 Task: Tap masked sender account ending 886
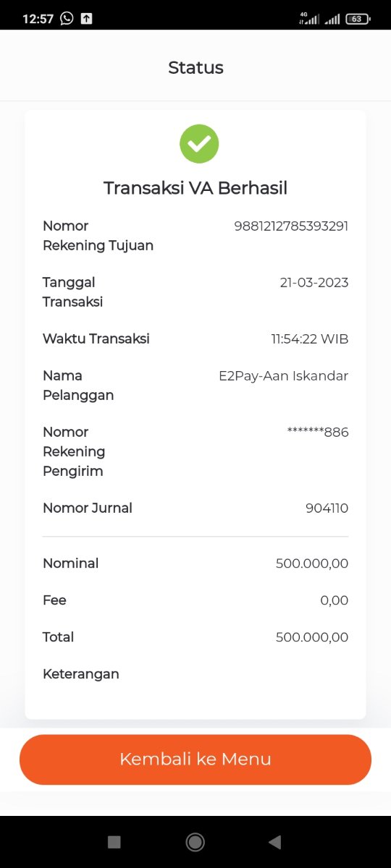(x=318, y=432)
